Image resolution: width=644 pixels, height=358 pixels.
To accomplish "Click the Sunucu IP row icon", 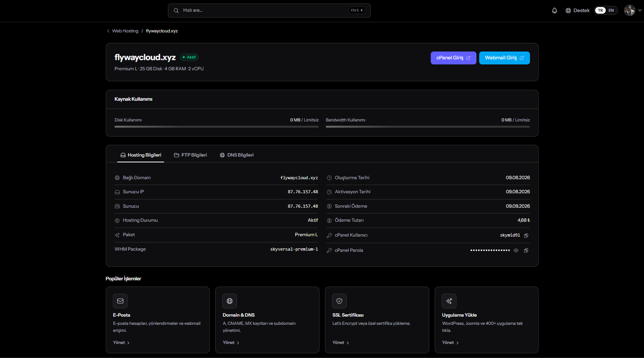I will click(x=117, y=192).
